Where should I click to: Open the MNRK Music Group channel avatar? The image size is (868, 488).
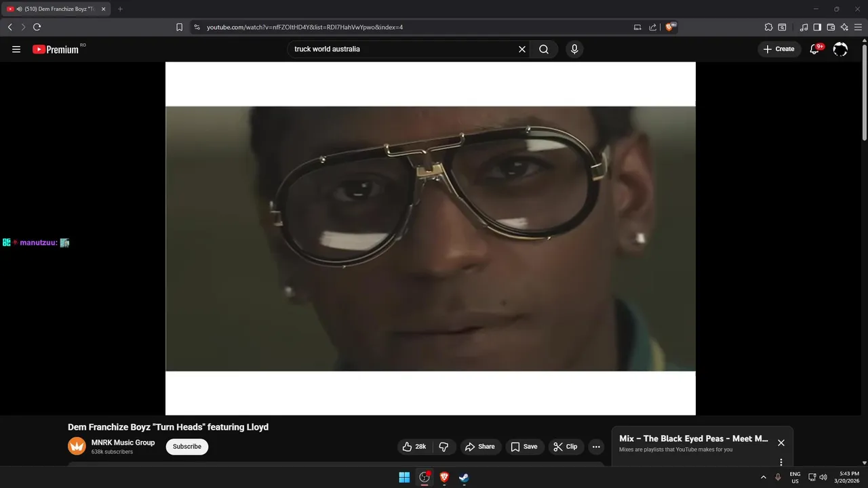pos(77,446)
